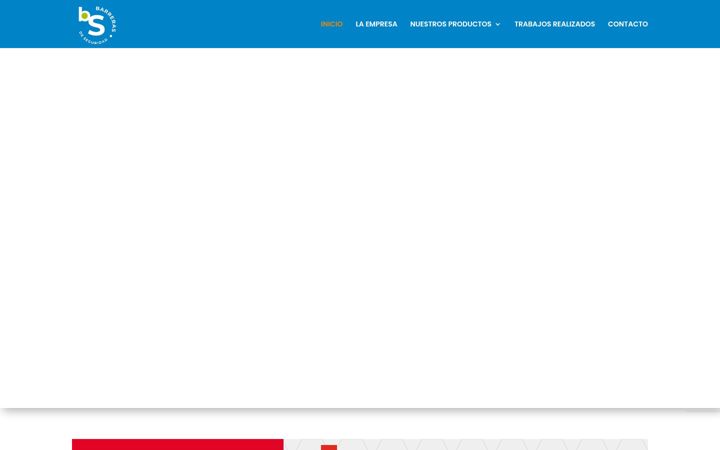Open the INICIO menu item
This screenshot has height=450, width=720.
332,24
